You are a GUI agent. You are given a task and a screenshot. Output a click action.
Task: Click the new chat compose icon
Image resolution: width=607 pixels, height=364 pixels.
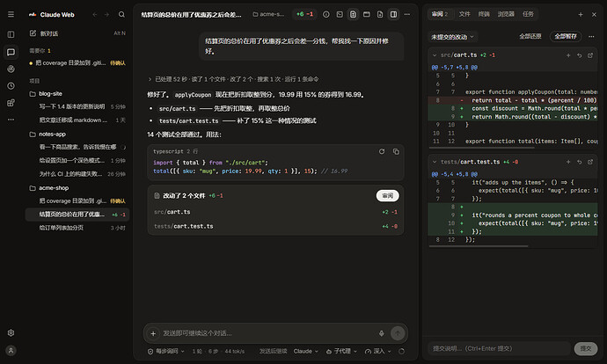tap(33, 33)
